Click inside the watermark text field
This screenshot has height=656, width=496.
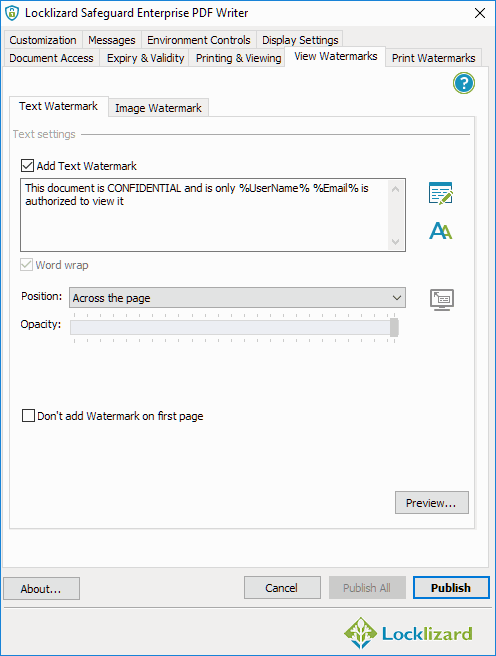click(205, 215)
